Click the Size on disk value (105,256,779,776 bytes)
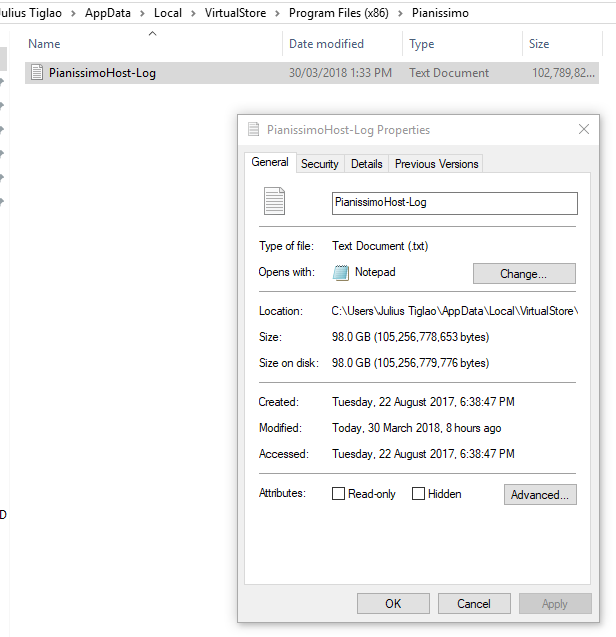Screen dimensions: 616x637 410,363
